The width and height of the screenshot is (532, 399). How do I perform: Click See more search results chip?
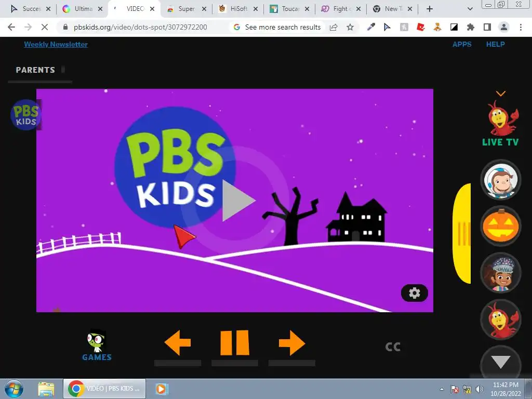pyautogui.click(x=277, y=27)
